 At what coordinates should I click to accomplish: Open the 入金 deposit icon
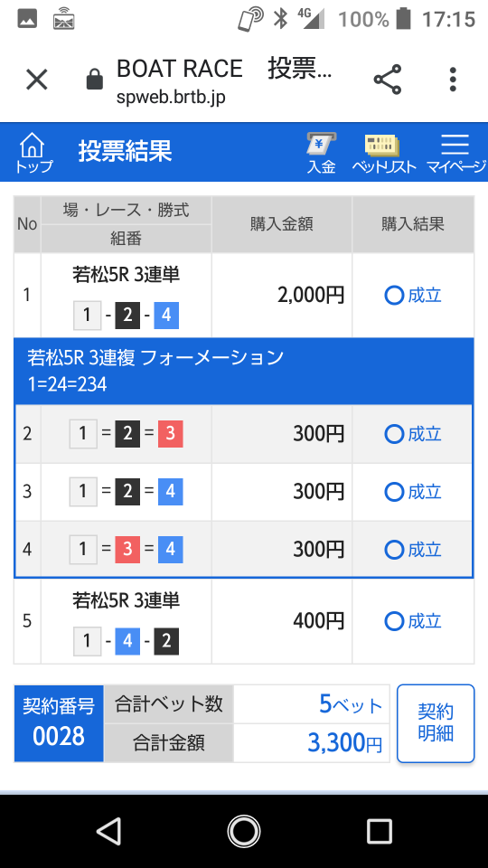tap(322, 154)
